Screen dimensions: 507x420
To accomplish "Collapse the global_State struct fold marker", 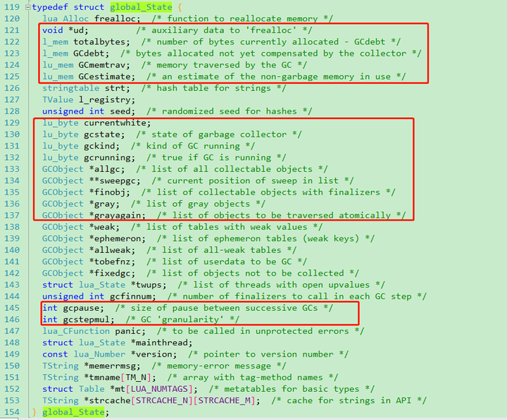I will tap(27, 7).
